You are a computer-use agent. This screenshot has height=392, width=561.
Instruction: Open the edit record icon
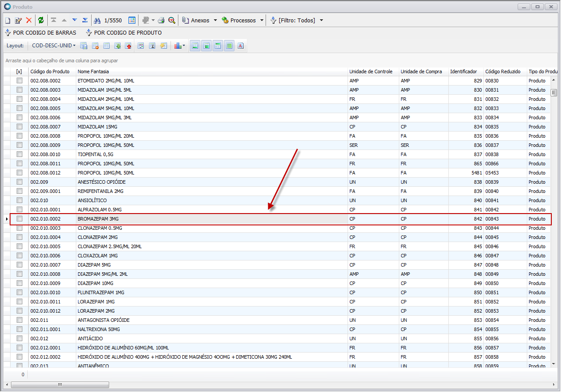[18, 20]
